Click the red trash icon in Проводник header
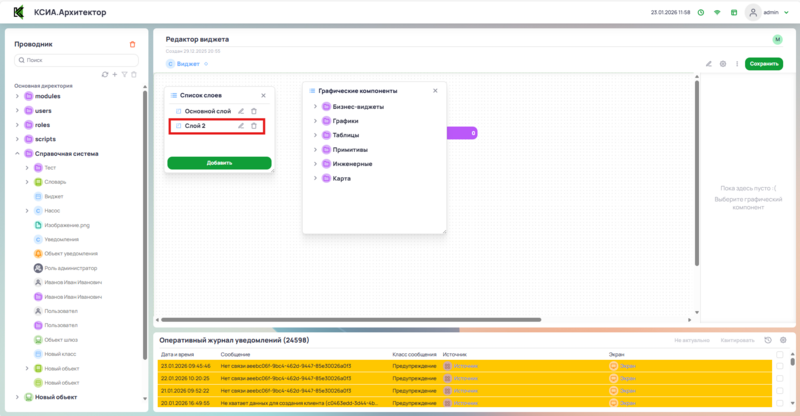The width and height of the screenshot is (800, 416). [x=133, y=44]
